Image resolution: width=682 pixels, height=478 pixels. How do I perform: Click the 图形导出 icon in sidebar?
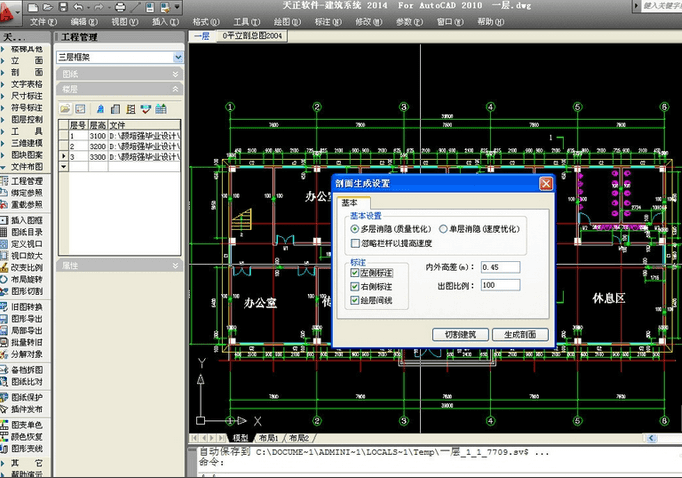click(4, 319)
